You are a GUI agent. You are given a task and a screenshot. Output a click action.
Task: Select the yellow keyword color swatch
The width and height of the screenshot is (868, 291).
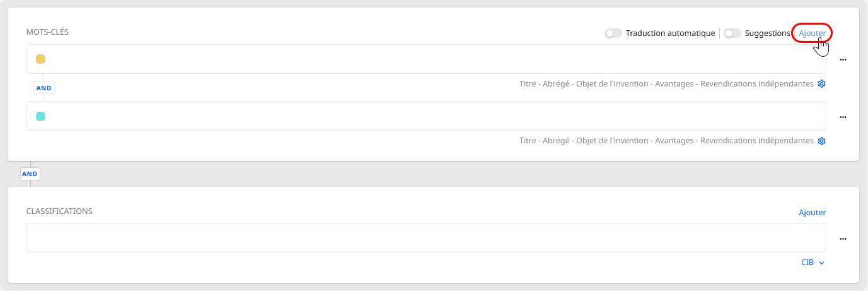click(41, 59)
